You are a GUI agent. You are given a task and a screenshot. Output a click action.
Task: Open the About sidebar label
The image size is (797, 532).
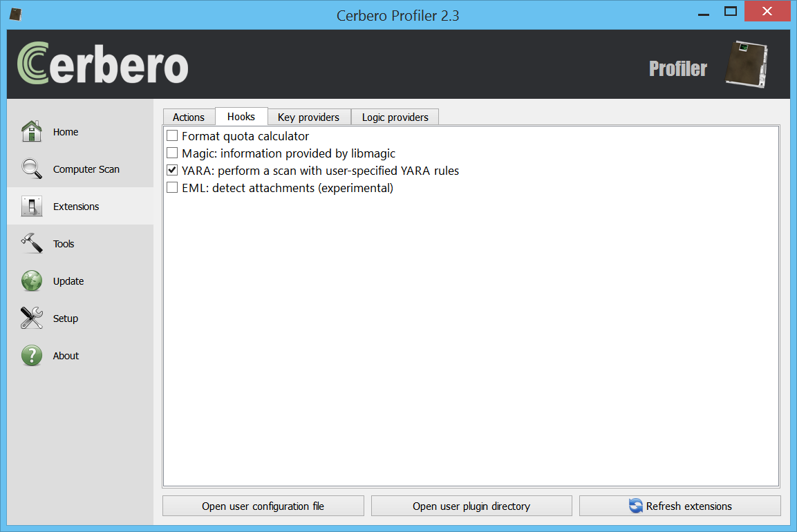pyautogui.click(x=66, y=356)
